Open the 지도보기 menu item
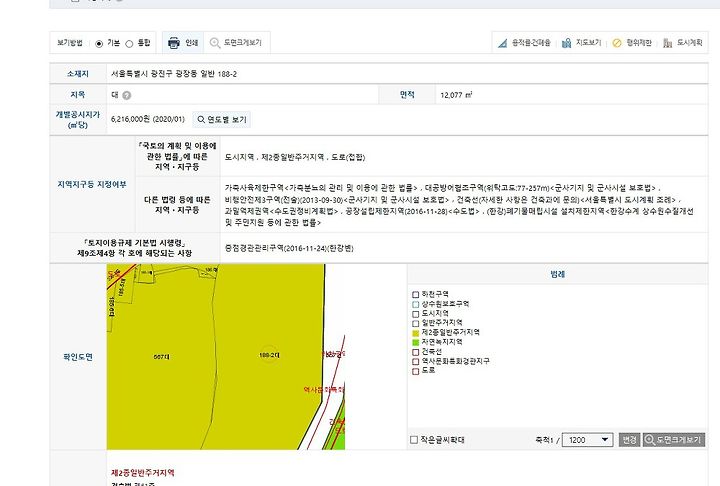The width and height of the screenshot is (720, 486). (x=589, y=43)
